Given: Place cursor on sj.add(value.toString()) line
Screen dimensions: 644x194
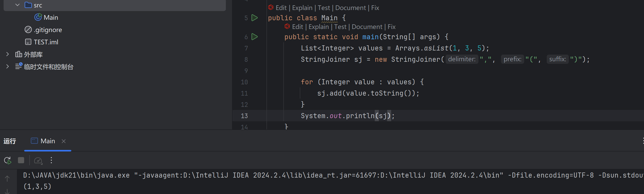Looking at the screenshot, I should coord(368,93).
